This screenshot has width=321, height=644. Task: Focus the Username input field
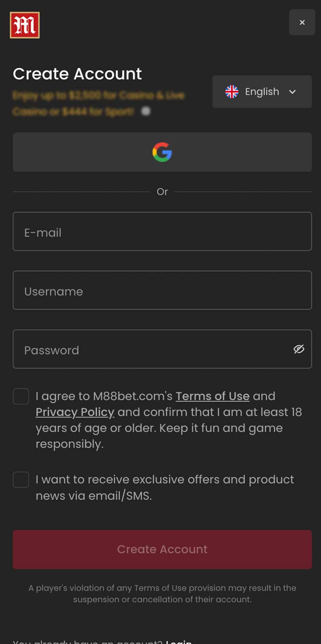[x=162, y=290]
